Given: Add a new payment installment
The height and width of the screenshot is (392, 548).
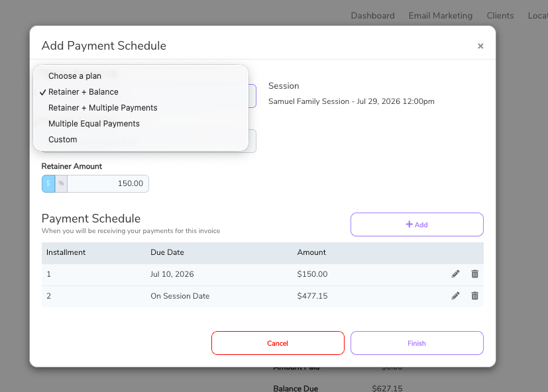Looking at the screenshot, I should point(417,224).
